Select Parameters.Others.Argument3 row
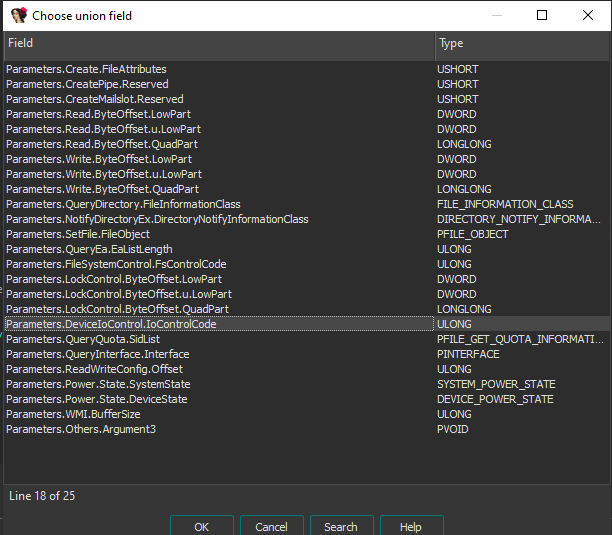Viewport: 612px width, 535px height. [x=81, y=429]
